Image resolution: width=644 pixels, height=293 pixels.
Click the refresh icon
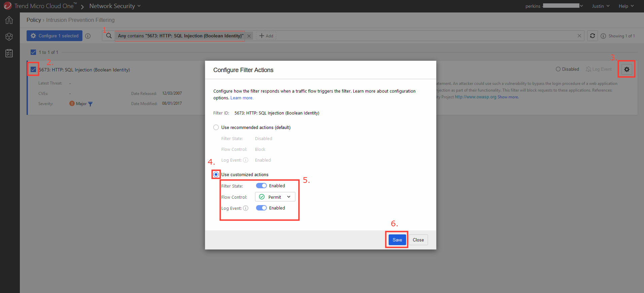[x=593, y=36]
